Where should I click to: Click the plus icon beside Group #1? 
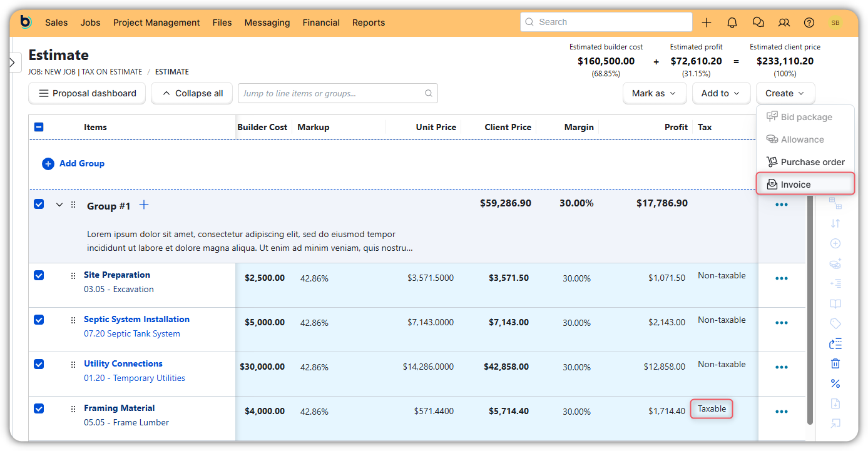click(143, 205)
